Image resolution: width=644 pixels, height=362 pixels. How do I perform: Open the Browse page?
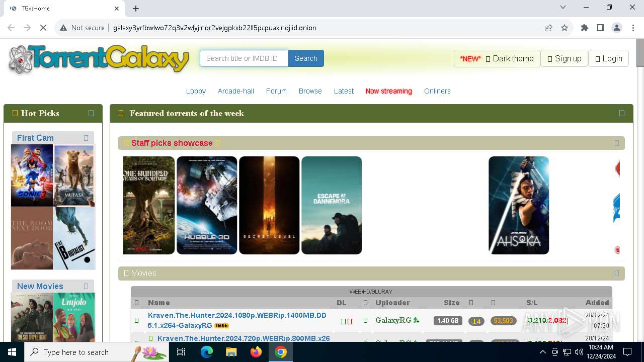pos(310,91)
